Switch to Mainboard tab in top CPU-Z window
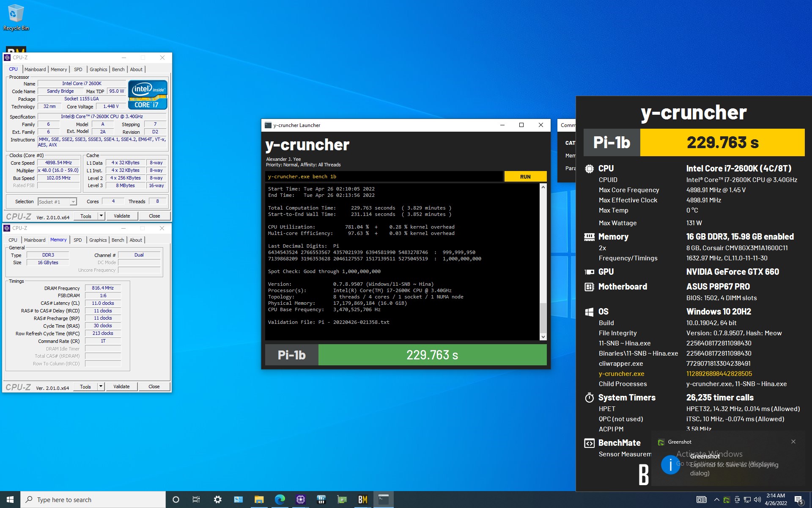Image resolution: width=812 pixels, height=508 pixels. 35,69
